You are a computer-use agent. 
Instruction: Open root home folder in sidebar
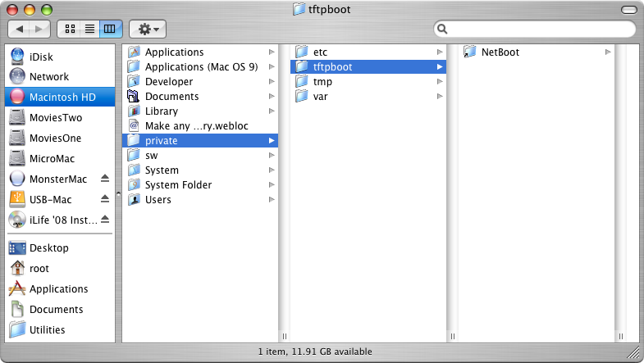pos(60,269)
